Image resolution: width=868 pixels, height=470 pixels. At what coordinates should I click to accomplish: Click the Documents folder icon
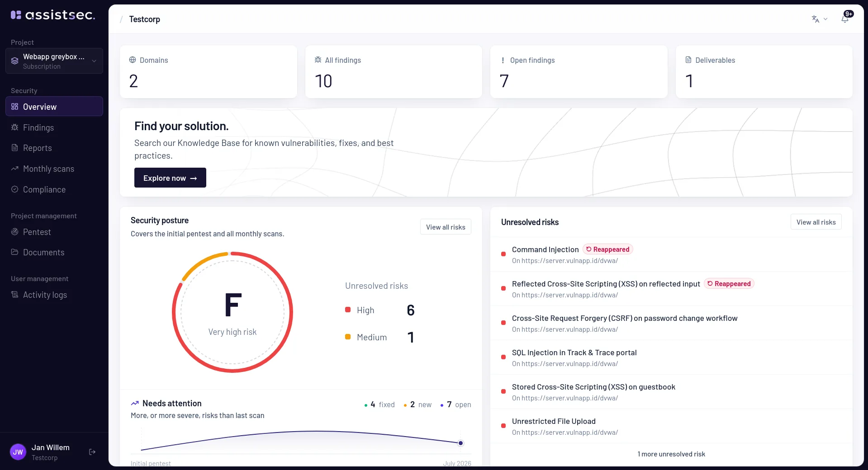tap(14, 252)
